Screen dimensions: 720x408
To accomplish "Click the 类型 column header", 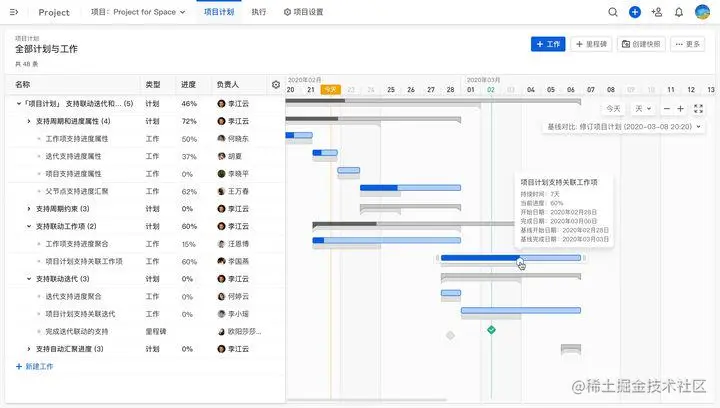I will (x=153, y=84).
